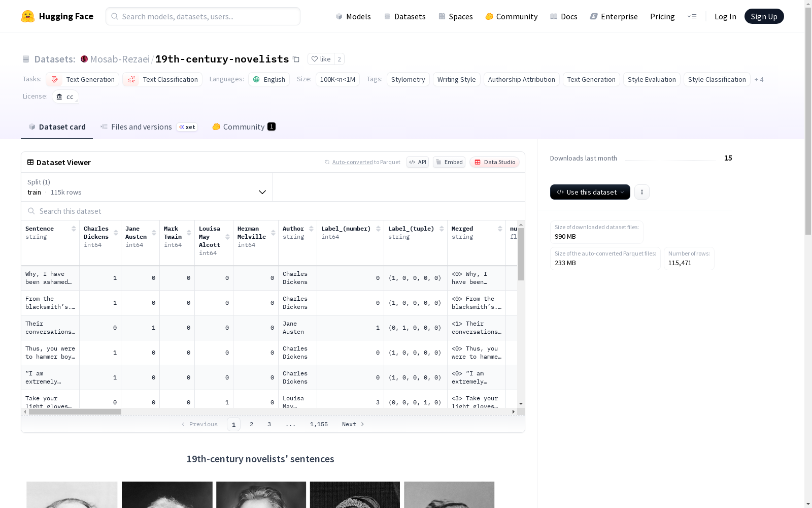Screen dimensions: 812x508
Task: Focus the Search this dataset field
Action: click(273, 211)
